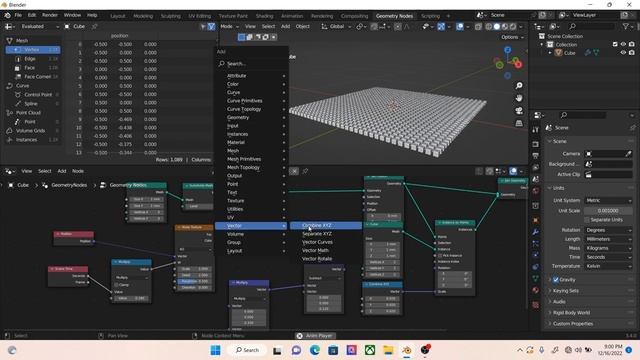Toggle the snapping magnet icon

pos(374,27)
